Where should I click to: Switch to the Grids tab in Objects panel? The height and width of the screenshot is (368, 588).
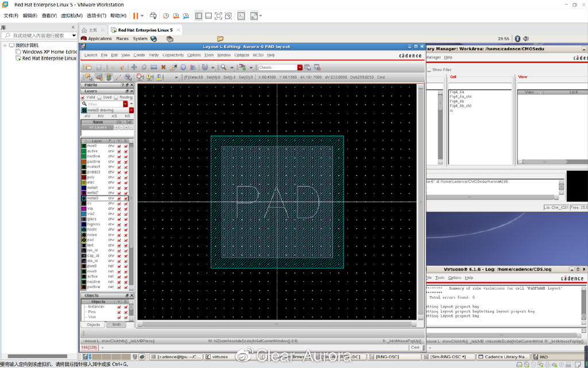[x=116, y=325]
